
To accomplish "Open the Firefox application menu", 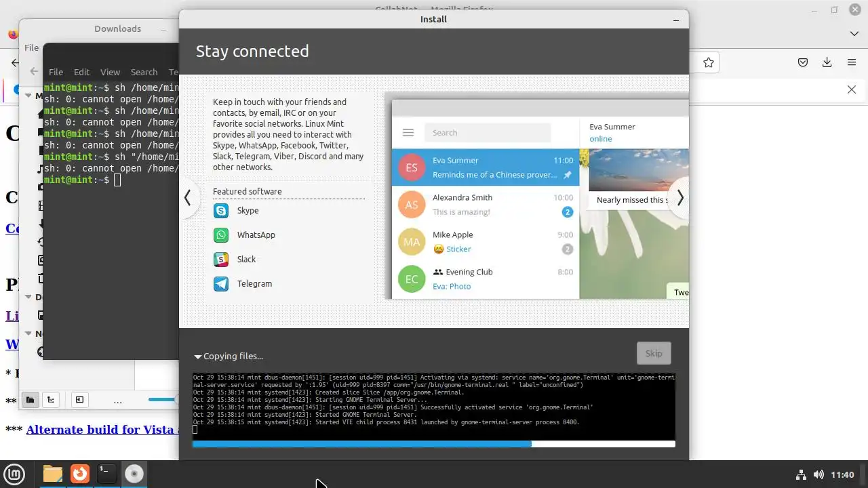I will 852,62.
